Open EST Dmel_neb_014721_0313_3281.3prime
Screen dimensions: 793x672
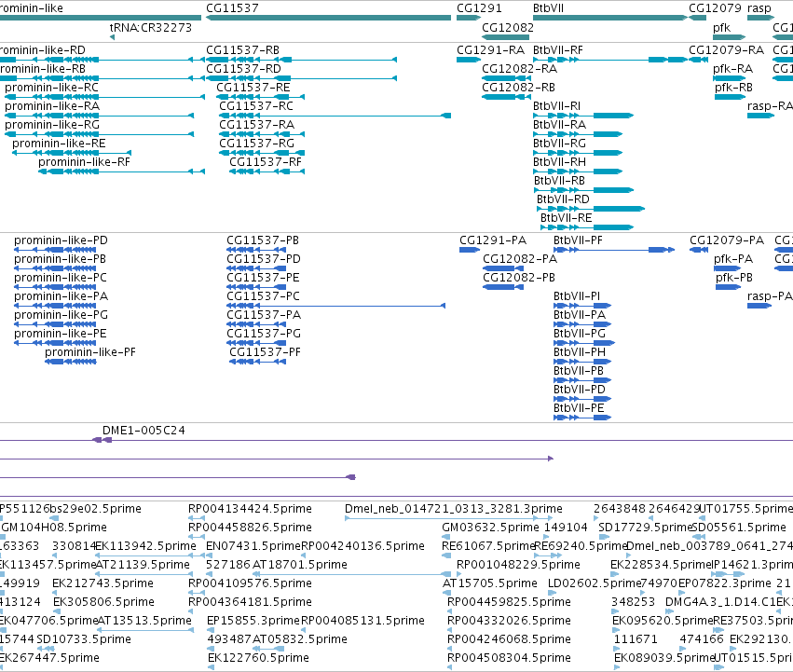pyautogui.click(x=453, y=509)
